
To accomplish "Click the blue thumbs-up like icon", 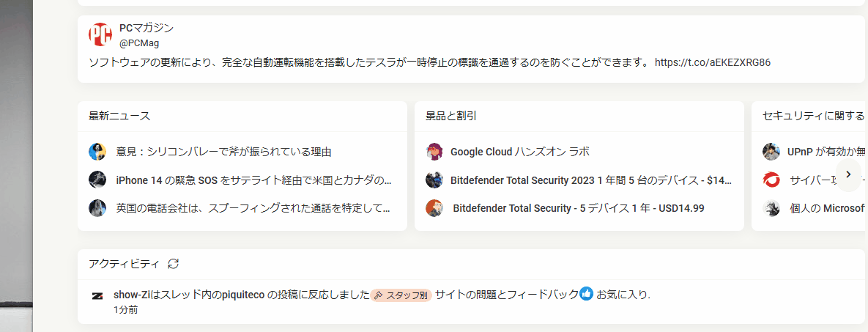I will pyautogui.click(x=586, y=295).
